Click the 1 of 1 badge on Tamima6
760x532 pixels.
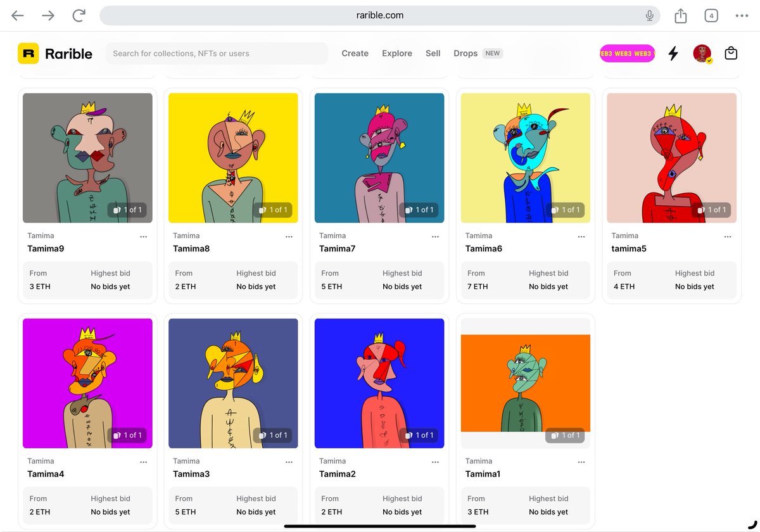[x=566, y=210]
